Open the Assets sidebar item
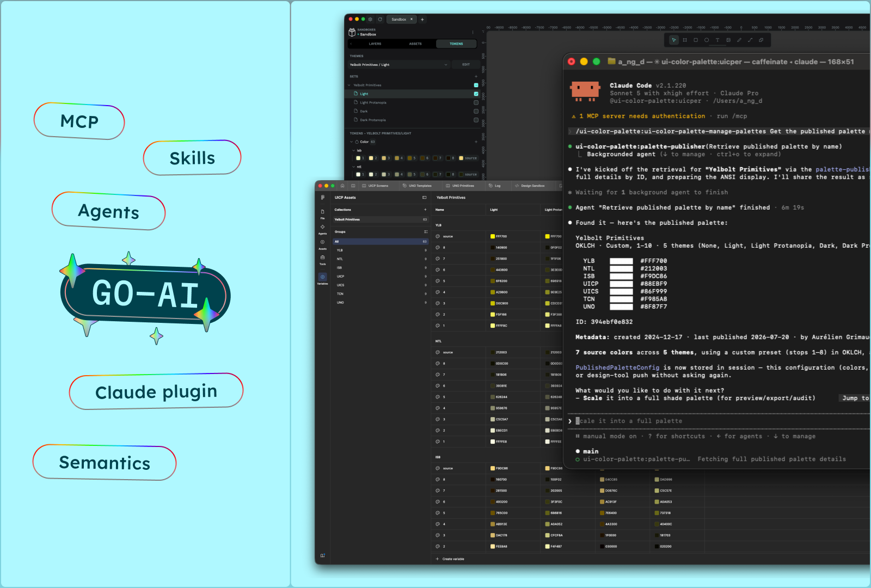This screenshot has width=871, height=588. [x=323, y=244]
